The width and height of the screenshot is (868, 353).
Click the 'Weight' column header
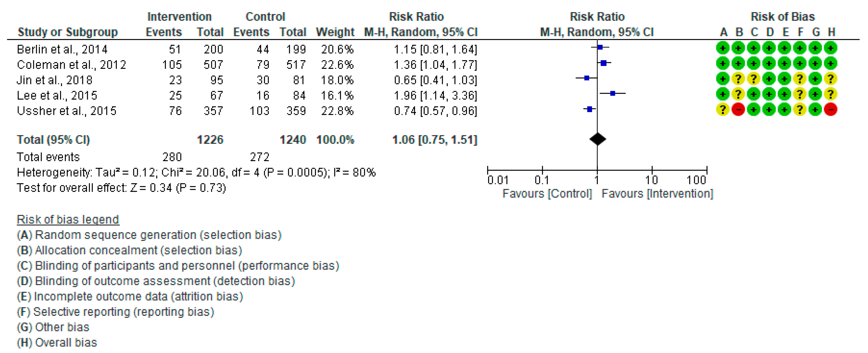[x=335, y=32]
